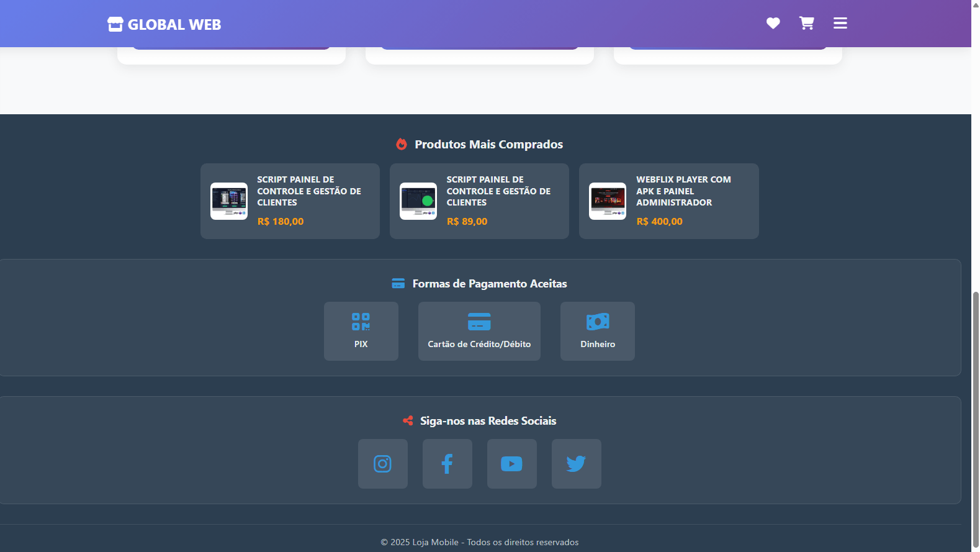Open the Instagram social icon
The width and height of the screenshot is (980, 552).
(x=382, y=464)
